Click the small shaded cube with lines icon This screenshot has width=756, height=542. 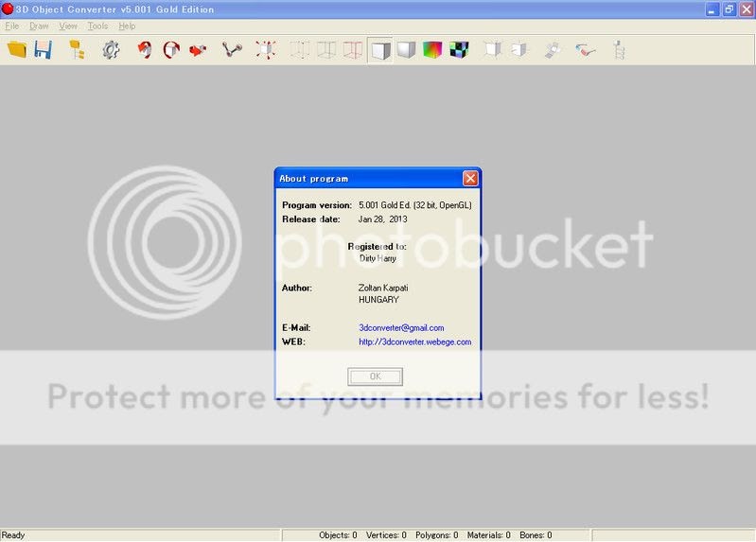click(519, 50)
